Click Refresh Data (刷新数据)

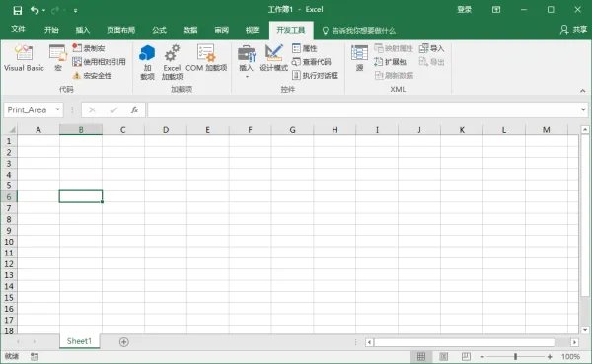pyautogui.click(x=394, y=76)
